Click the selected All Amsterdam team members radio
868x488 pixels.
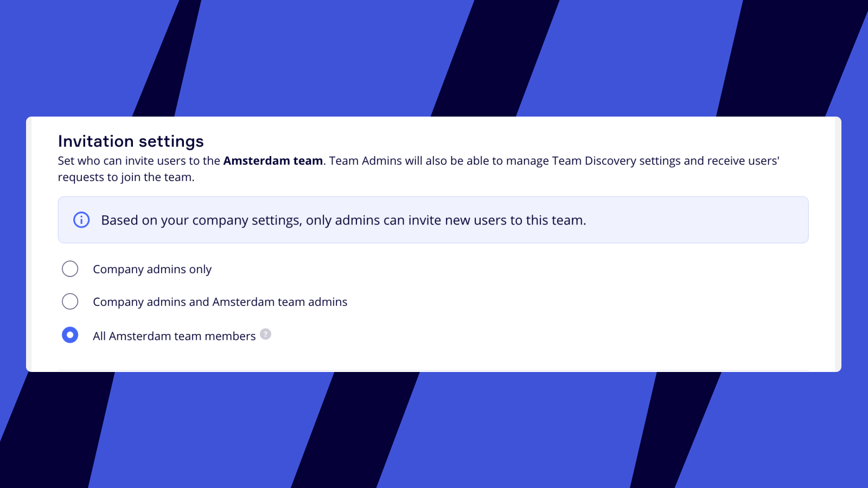click(x=70, y=335)
